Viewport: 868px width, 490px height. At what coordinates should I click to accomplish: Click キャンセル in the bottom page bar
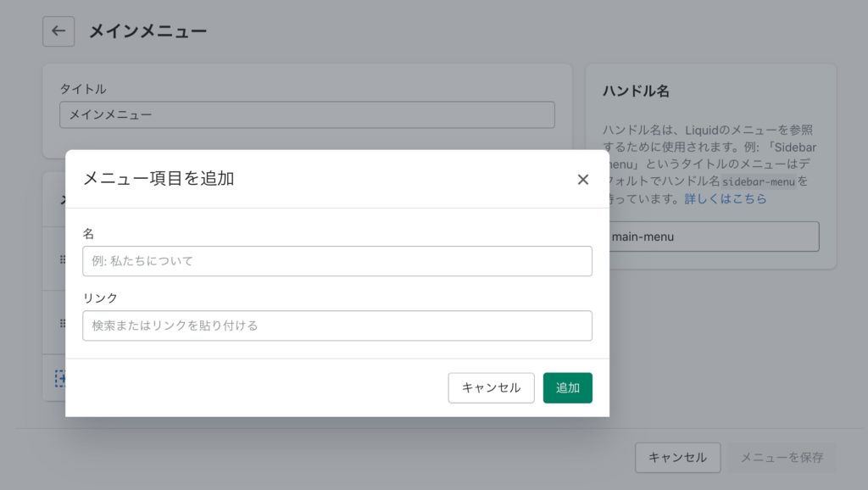coord(677,457)
